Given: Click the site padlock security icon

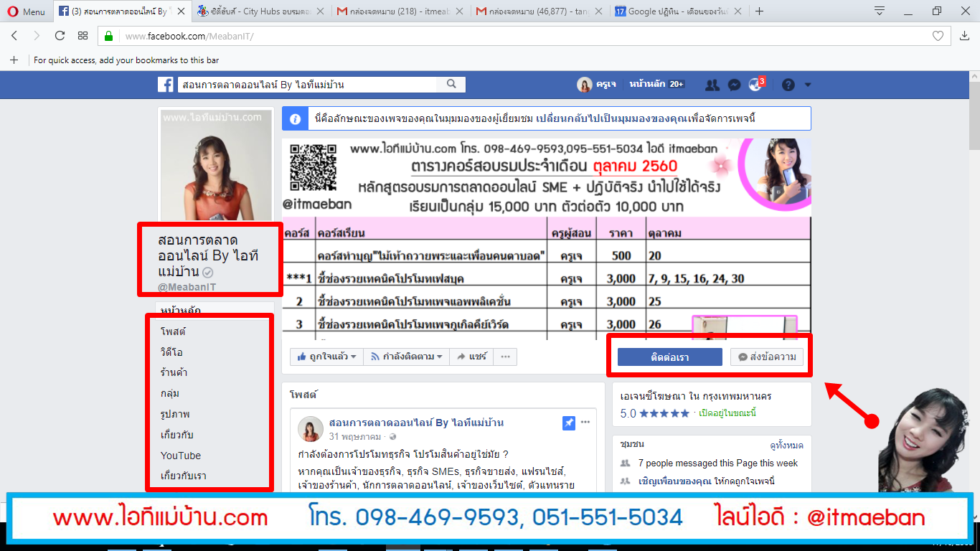Looking at the screenshot, I should 108,36.
